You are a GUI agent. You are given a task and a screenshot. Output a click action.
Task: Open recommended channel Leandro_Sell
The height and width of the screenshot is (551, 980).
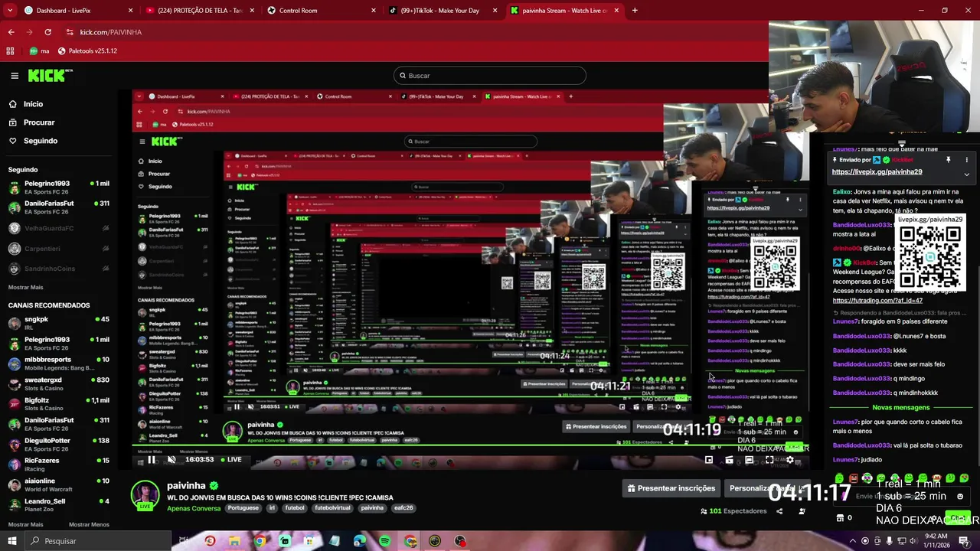click(x=59, y=504)
